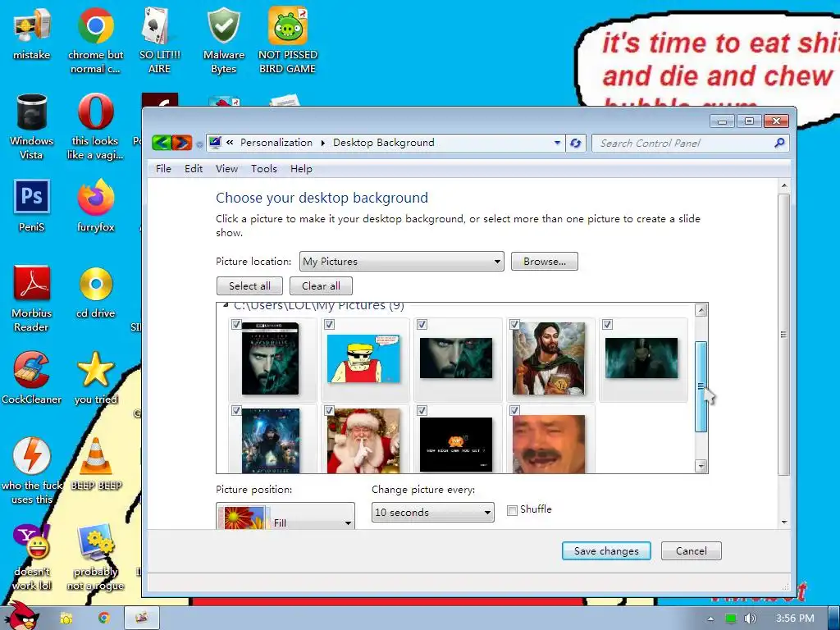The width and height of the screenshot is (840, 630).
Task: Open the Picture position Fill dropdown
Action: tap(285, 517)
